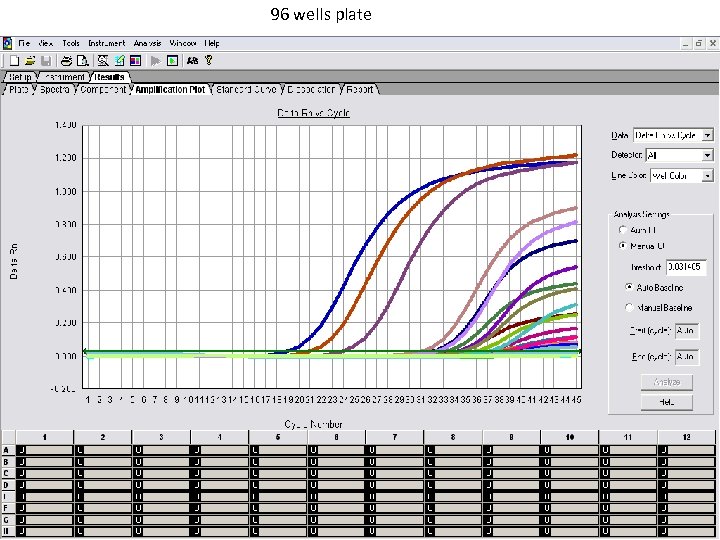Viewport: 720px width, 540px height.
Task: Select the Amplification Plot sub-tab
Action: (170, 90)
